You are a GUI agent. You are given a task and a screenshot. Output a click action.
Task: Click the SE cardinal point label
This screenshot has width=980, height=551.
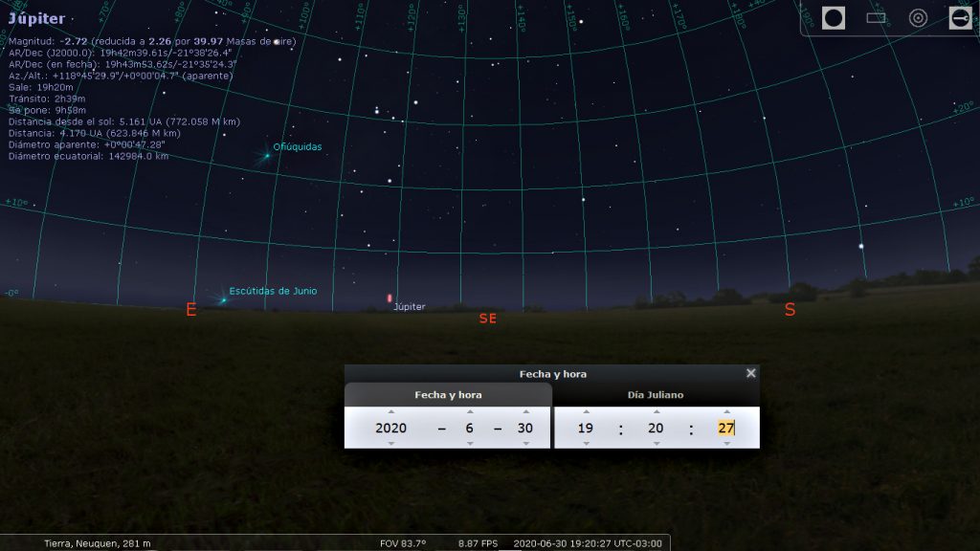pyautogui.click(x=488, y=319)
